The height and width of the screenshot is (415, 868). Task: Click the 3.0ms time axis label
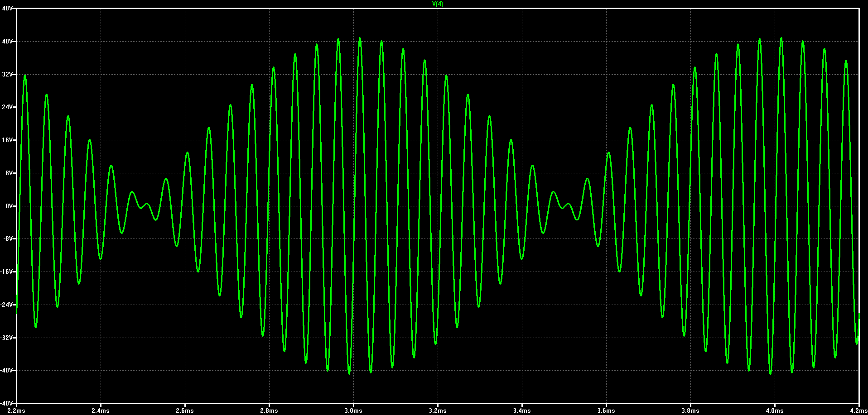[353, 410]
